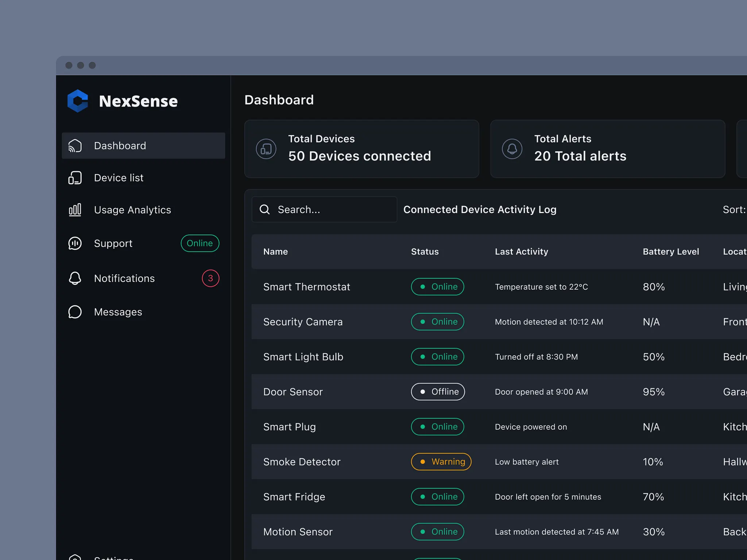Click the Door Sensor Offline status pill
The image size is (747, 560).
(x=438, y=392)
